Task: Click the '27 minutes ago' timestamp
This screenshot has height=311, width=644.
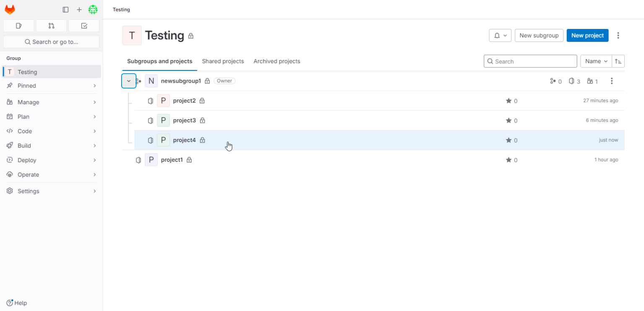Action: (x=600, y=101)
